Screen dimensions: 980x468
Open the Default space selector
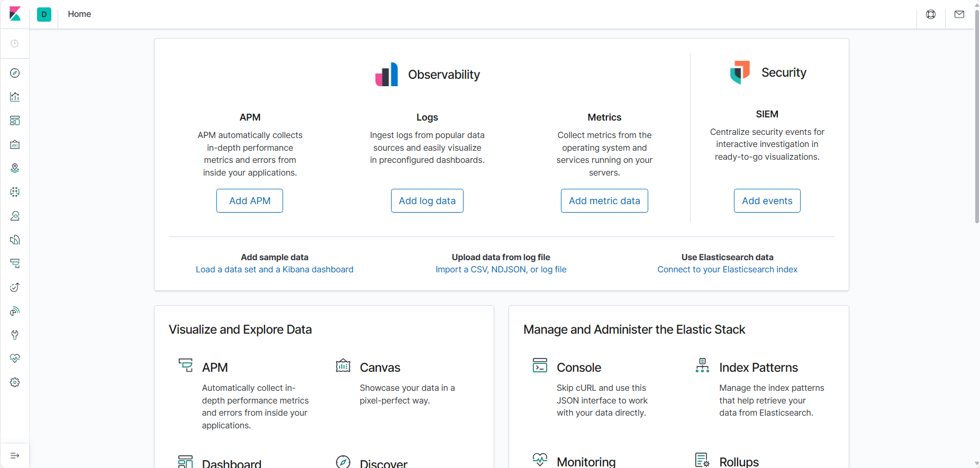pos(44,14)
